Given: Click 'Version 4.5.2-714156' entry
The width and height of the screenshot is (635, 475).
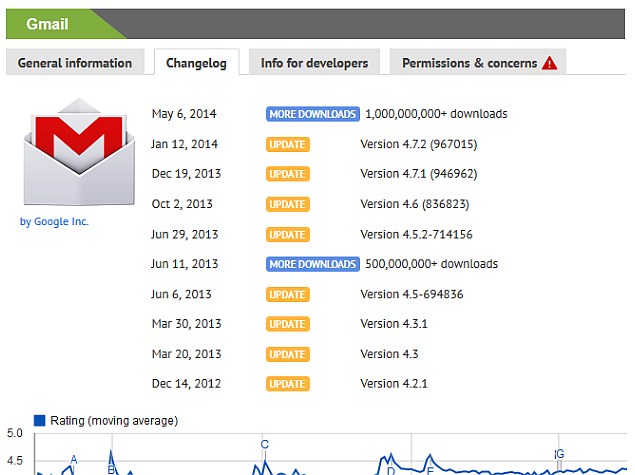Looking at the screenshot, I should pos(416,234).
